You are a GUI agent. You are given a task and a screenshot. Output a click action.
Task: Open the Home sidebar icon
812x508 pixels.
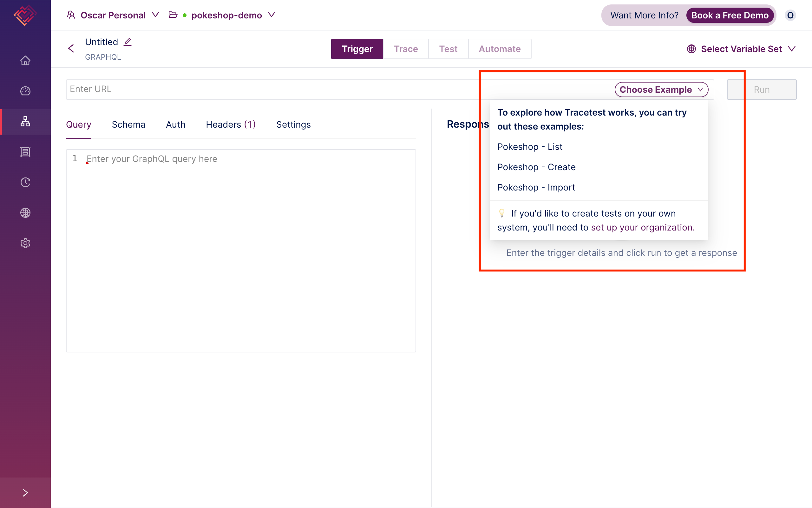click(25, 60)
